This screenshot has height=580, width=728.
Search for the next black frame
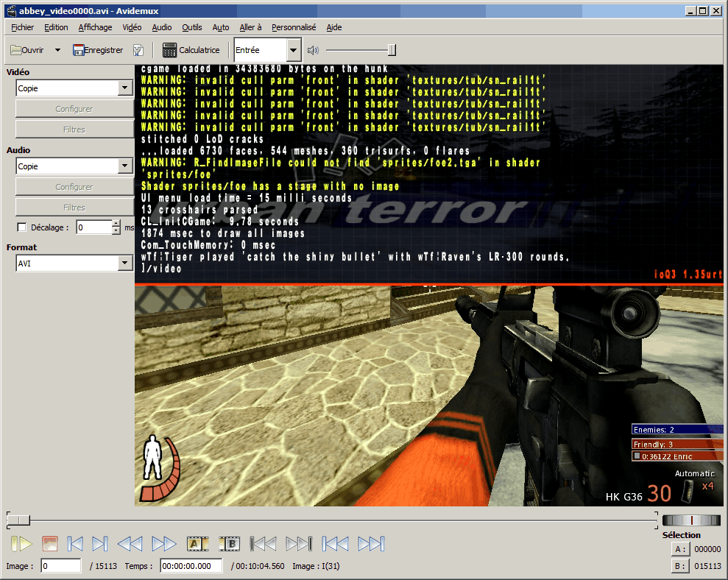(299, 544)
